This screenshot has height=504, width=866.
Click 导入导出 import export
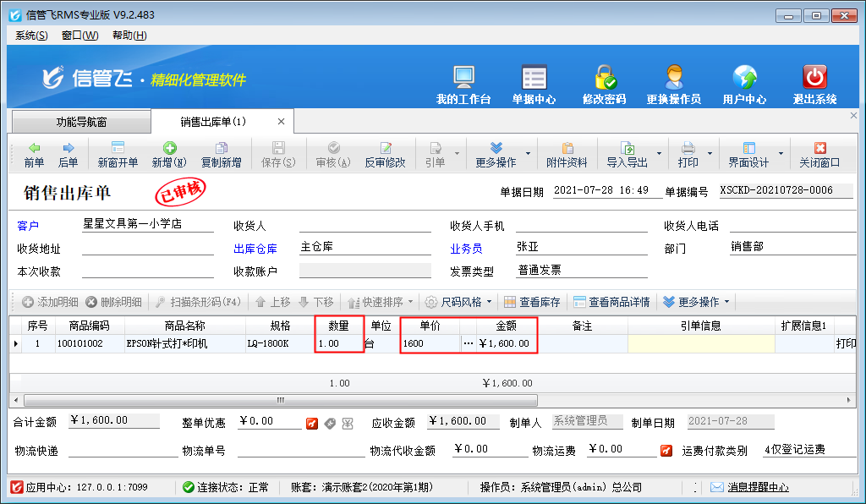[627, 155]
